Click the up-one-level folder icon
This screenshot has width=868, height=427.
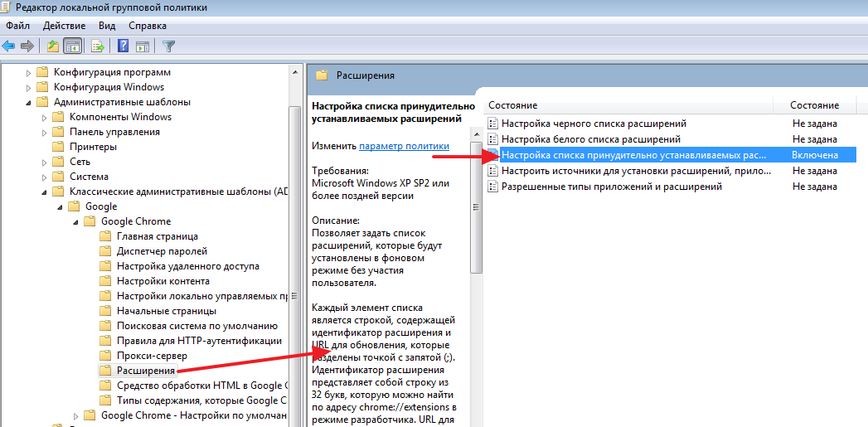click(x=53, y=46)
